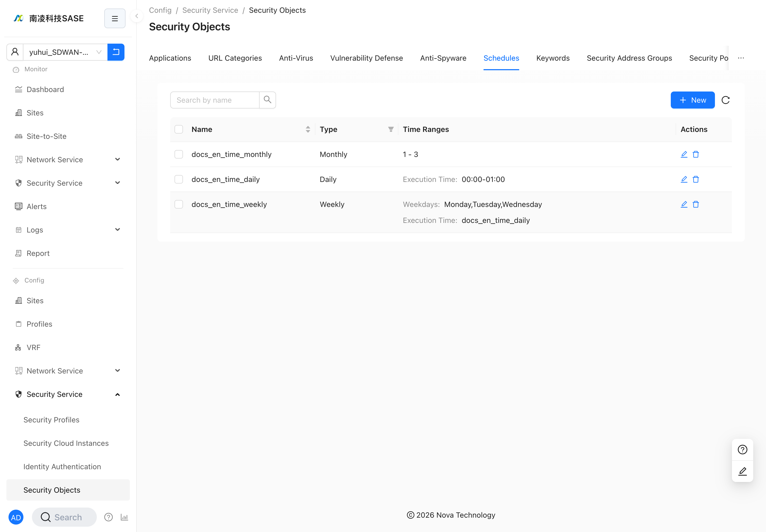The height and width of the screenshot is (532, 766).
Task: Open the Report page
Action: coord(68,253)
